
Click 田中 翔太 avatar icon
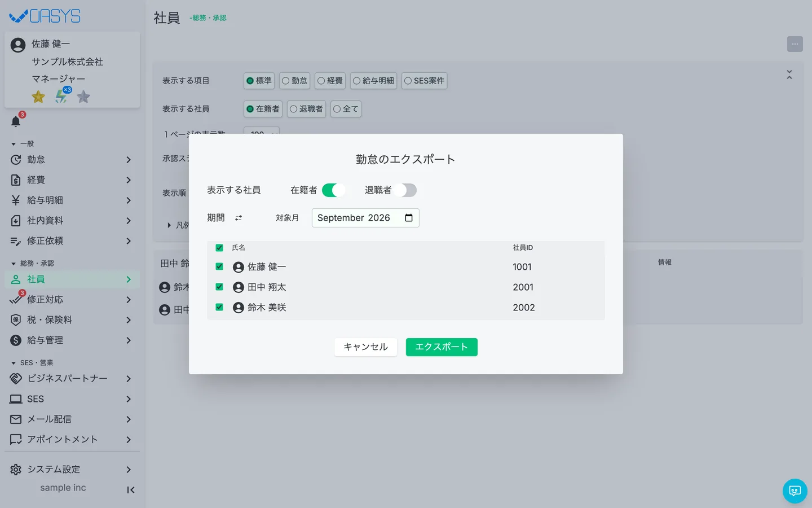(x=239, y=287)
